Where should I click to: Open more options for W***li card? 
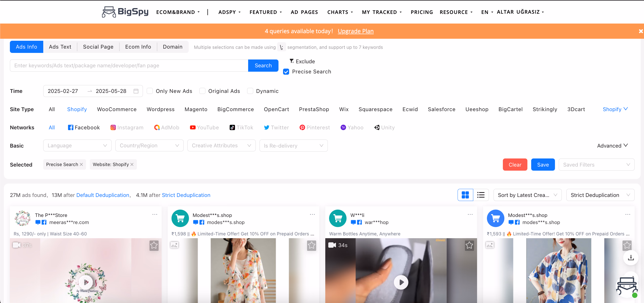pos(470,215)
